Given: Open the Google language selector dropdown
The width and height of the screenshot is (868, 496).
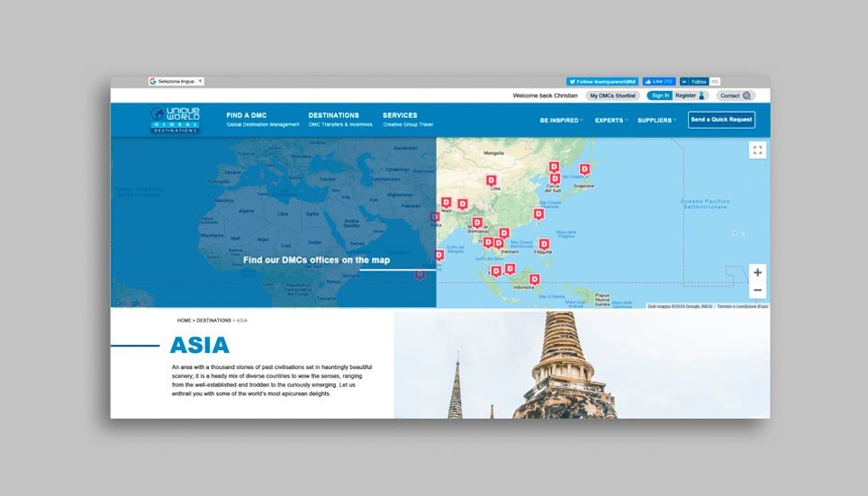Looking at the screenshot, I should (x=176, y=81).
